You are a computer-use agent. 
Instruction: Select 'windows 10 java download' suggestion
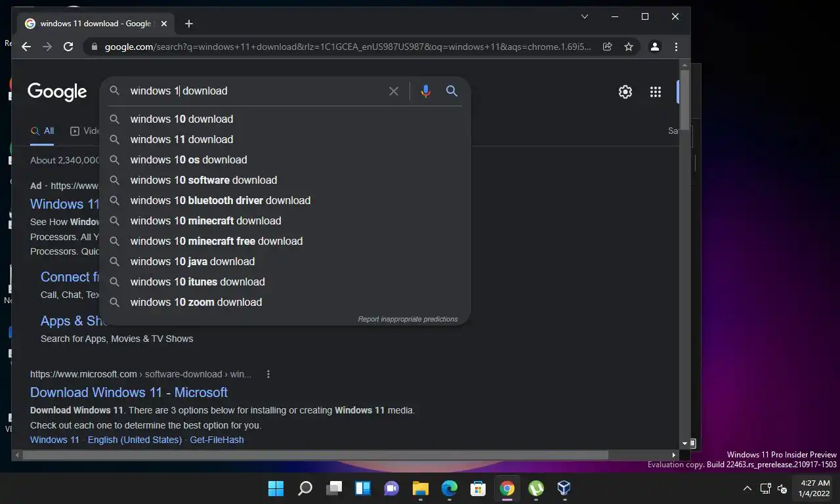click(285, 261)
